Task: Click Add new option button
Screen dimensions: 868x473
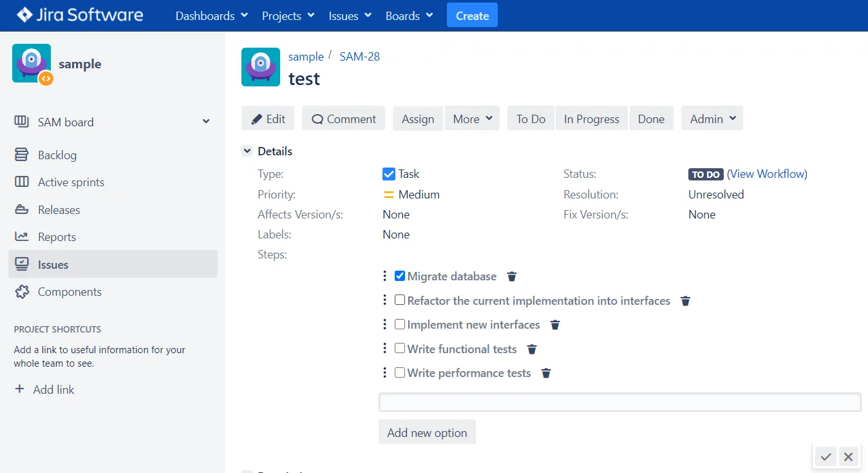Action: (x=427, y=432)
